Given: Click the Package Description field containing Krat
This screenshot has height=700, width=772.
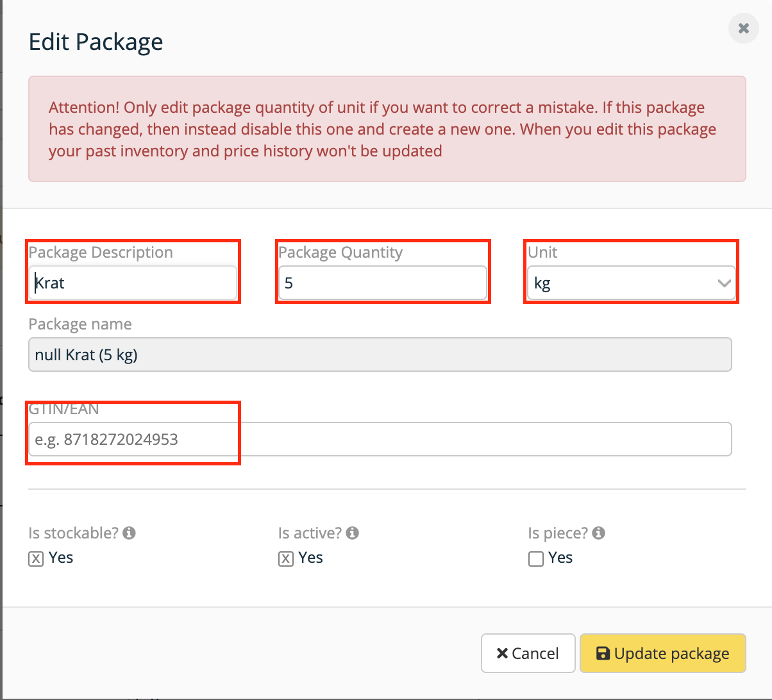Looking at the screenshot, I should [x=133, y=283].
